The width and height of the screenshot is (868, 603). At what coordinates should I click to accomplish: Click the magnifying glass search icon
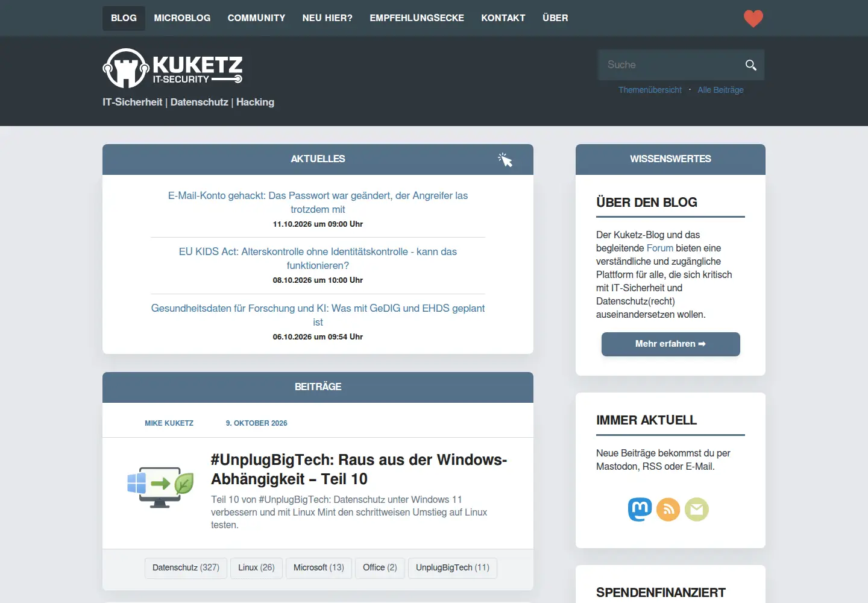point(750,65)
